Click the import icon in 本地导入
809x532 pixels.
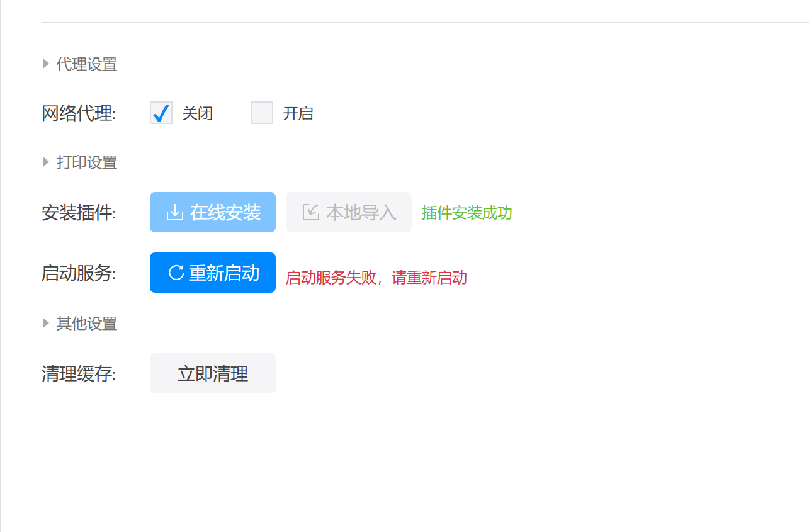click(x=310, y=213)
